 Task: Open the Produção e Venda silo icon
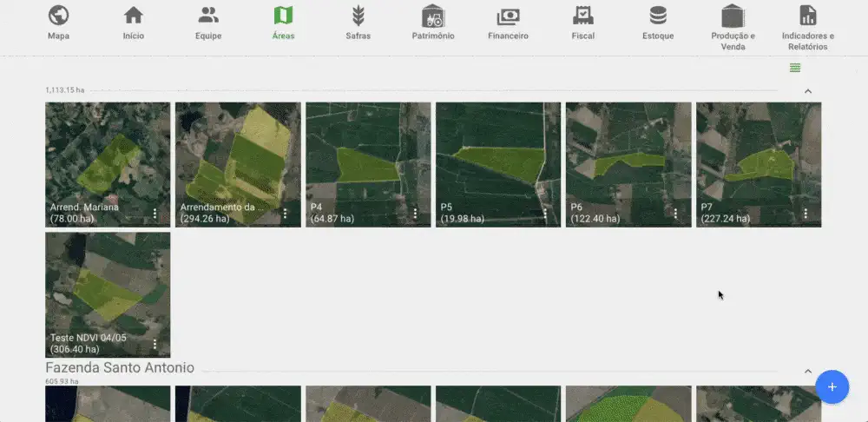point(733,16)
